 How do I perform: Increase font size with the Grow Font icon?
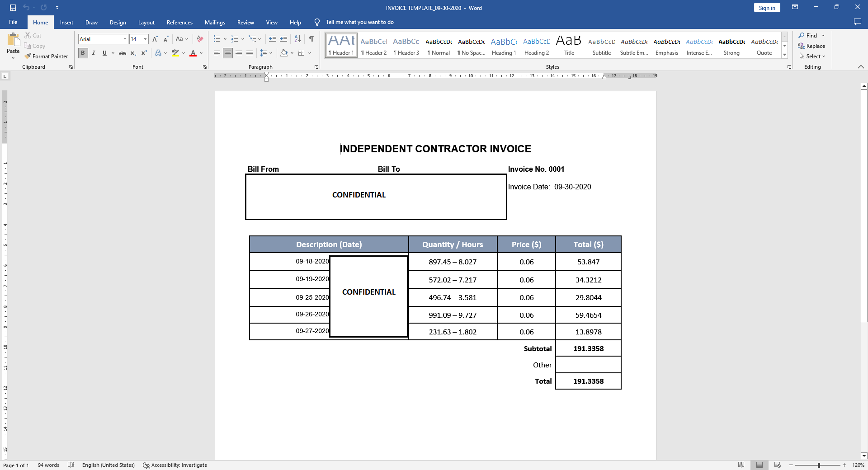156,39
